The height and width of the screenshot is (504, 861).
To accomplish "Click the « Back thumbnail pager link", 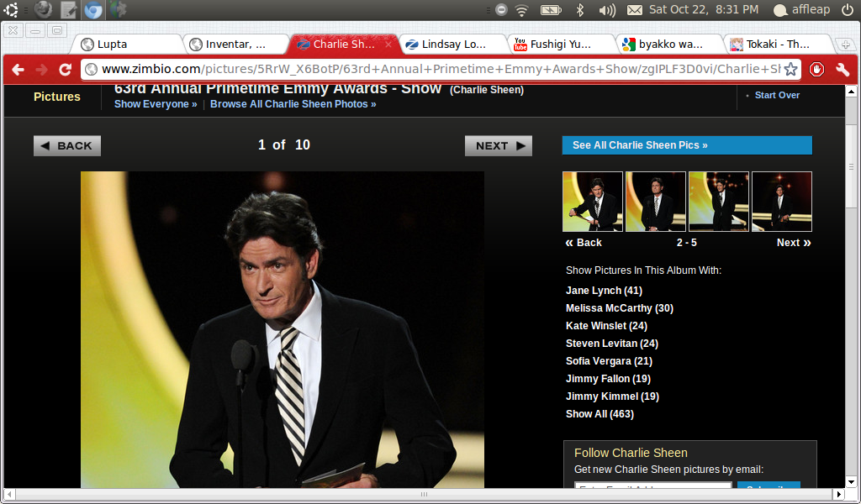I will tap(584, 243).
